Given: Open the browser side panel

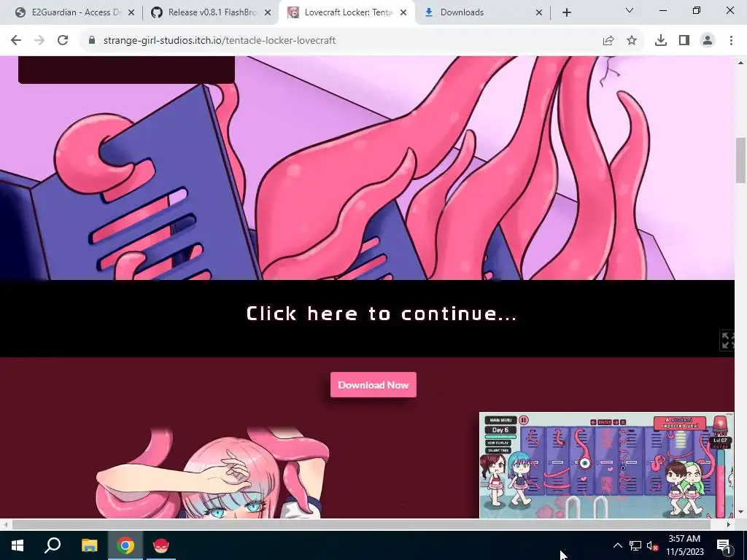Looking at the screenshot, I should coord(684,41).
